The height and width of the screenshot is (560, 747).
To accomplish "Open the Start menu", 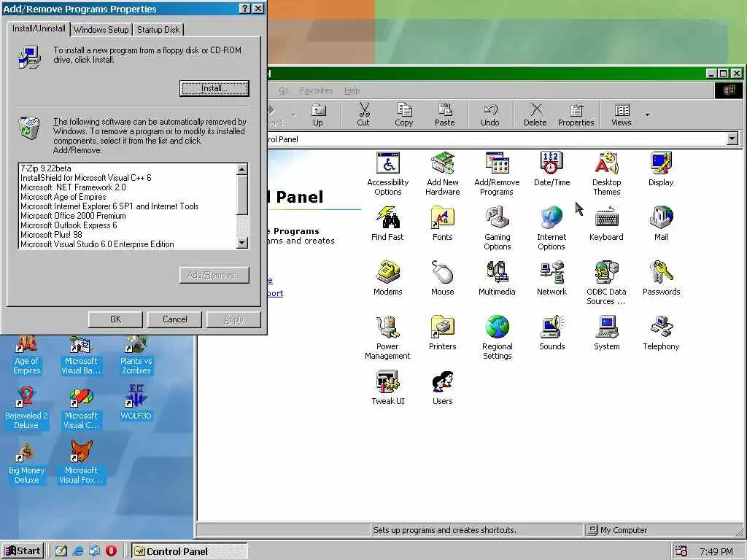I will pyautogui.click(x=23, y=551).
